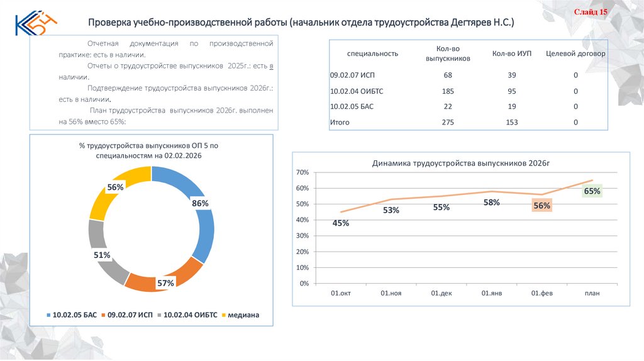The width and height of the screenshot is (644, 361).
Task: Click the 'план' axis label
Action: pos(592,293)
